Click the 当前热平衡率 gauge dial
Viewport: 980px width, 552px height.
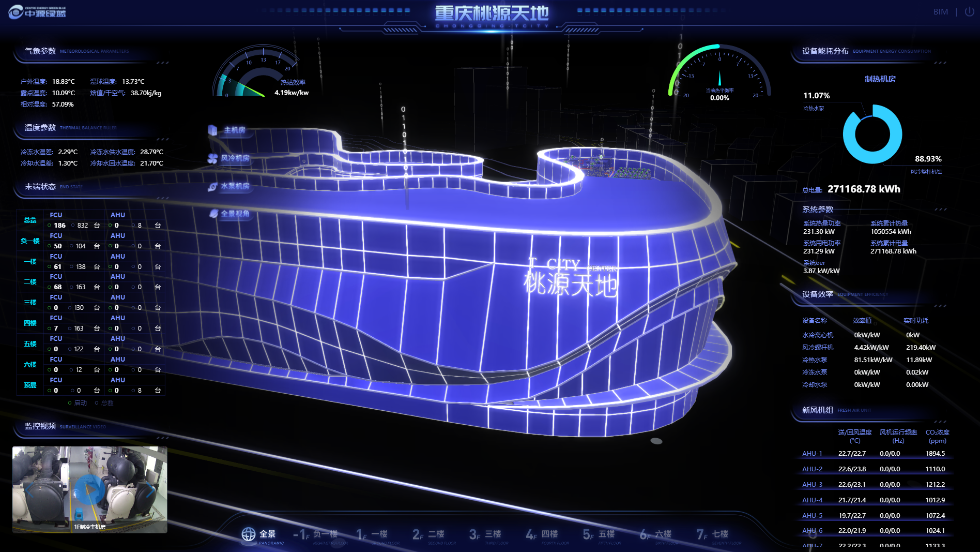(719, 71)
